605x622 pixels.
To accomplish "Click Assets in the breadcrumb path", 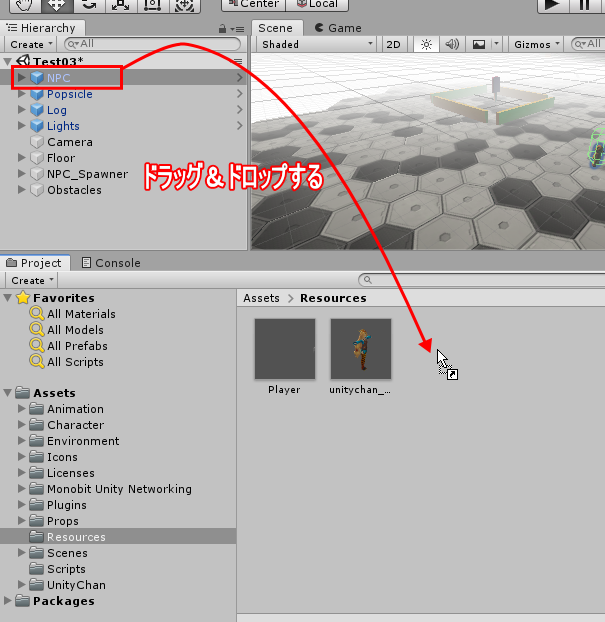I will [261, 298].
